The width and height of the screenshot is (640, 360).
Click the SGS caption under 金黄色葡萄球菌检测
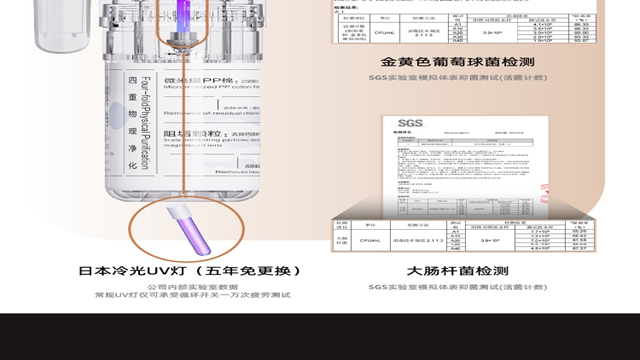click(458, 78)
